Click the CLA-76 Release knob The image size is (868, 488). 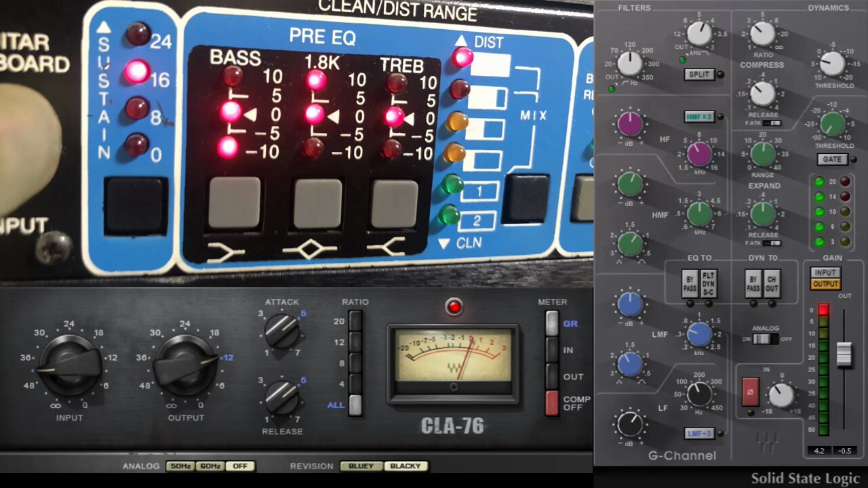coord(281,397)
